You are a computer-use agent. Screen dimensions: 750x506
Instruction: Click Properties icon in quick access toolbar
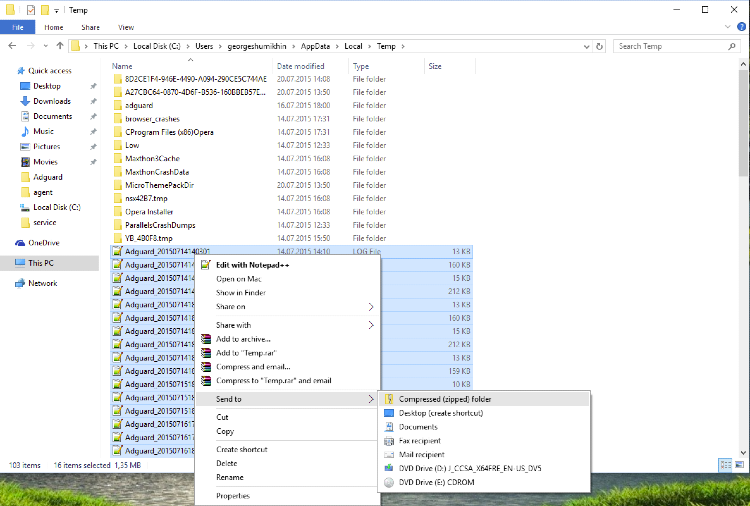tap(31, 10)
